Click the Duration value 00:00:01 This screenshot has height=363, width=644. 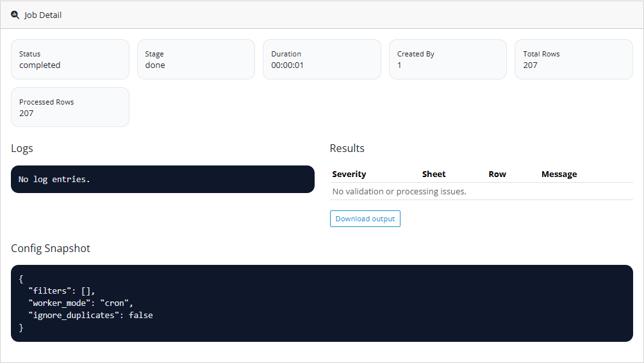[x=287, y=65]
